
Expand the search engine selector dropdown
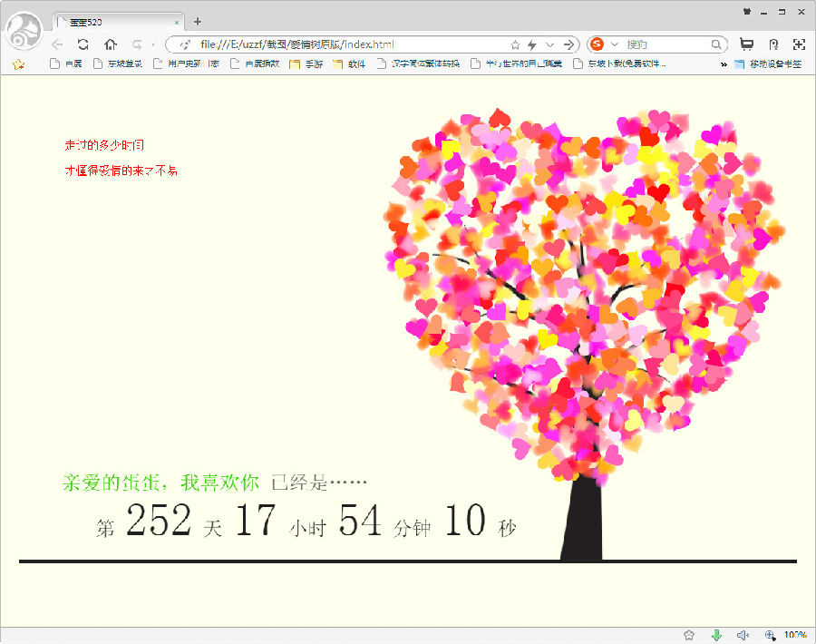[x=615, y=44]
